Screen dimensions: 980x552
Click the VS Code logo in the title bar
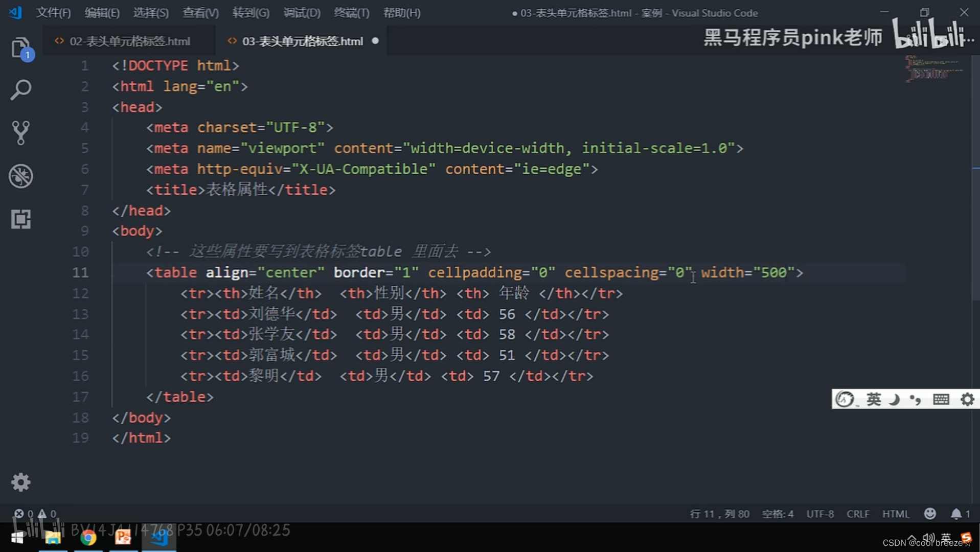coord(15,12)
